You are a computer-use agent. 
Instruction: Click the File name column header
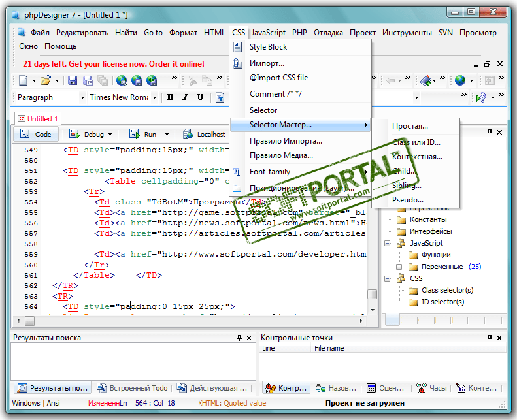point(409,348)
